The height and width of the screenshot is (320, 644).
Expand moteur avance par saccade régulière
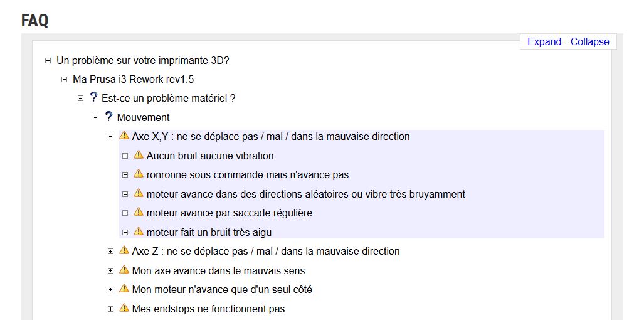pos(125,213)
